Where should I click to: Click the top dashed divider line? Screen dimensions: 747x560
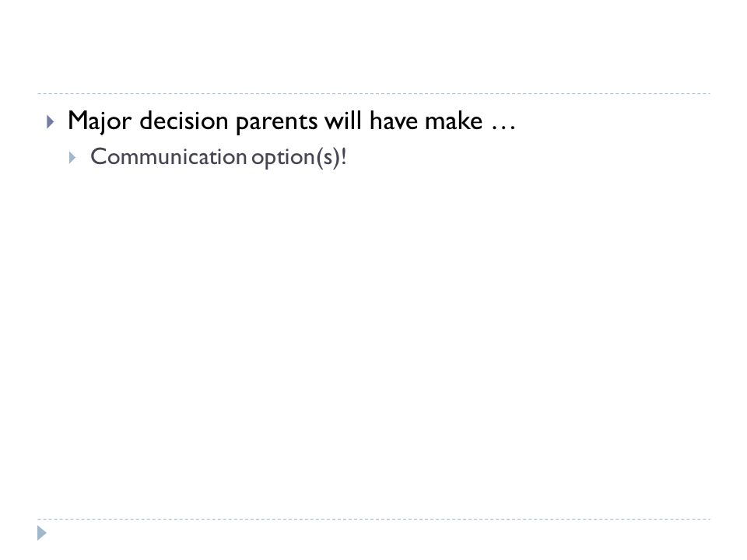[x=373, y=94]
